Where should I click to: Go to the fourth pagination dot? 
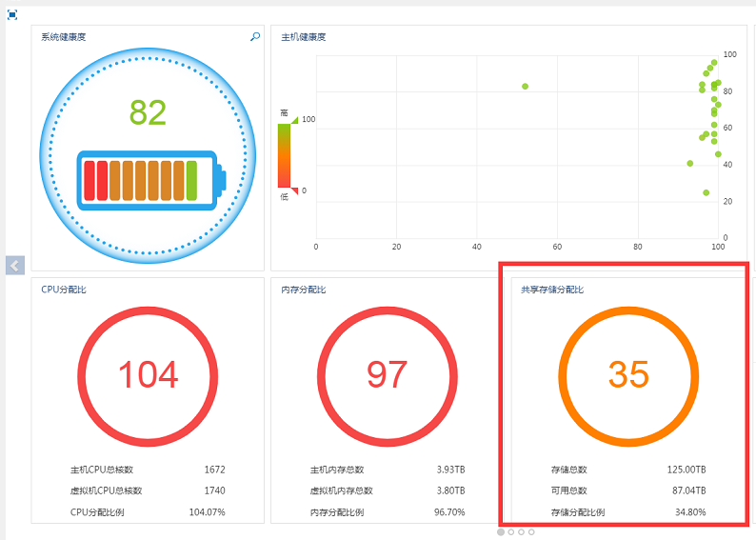coord(531,531)
